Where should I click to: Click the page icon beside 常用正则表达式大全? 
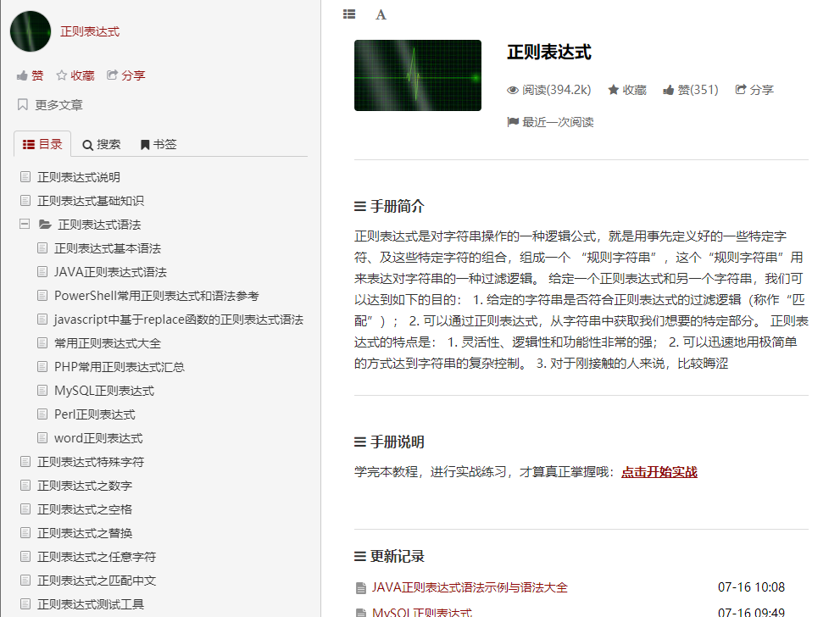[x=42, y=342]
